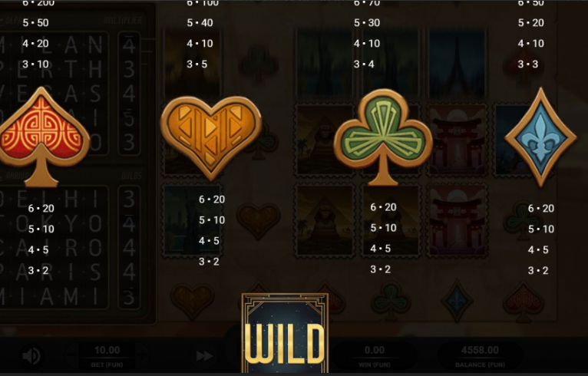Click the MIAMI row on arrivals board
Screen dimensions: 588x376
tap(55, 297)
